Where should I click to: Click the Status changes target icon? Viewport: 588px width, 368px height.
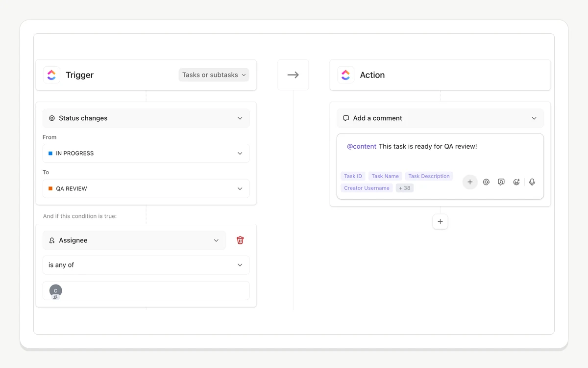coord(52,118)
